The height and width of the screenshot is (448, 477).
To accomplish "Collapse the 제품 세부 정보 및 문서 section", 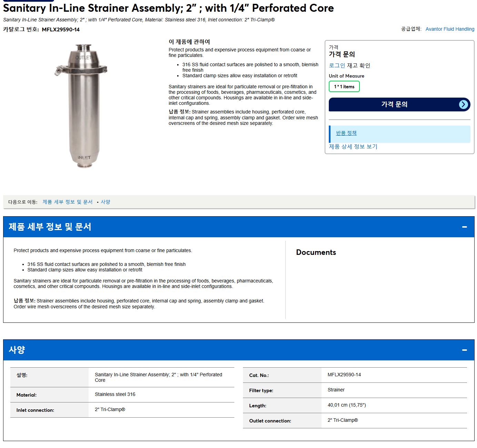I will tap(464, 227).
